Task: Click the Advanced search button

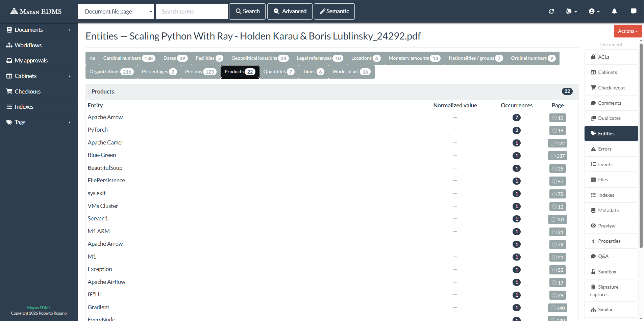Action: point(290,11)
